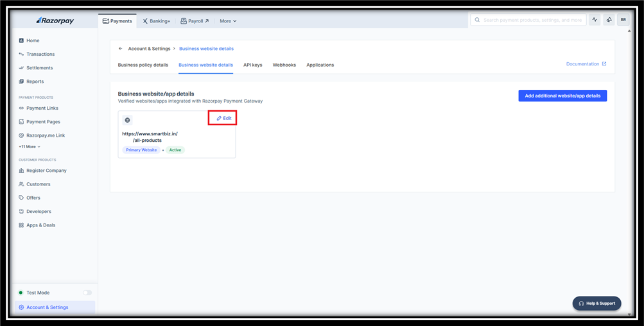
Task: Expand the +11 More sidebar list
Action: [30, 147]
